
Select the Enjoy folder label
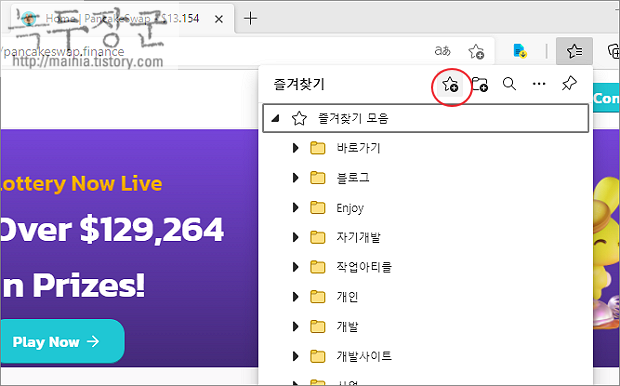tap(350, 208)
